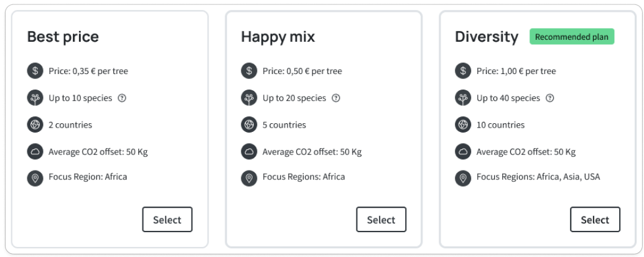This screenshot has width=644, height=257.
Task: Click the species tree icon in Best price
Action: pyautogui.click(x=35, y=98)
